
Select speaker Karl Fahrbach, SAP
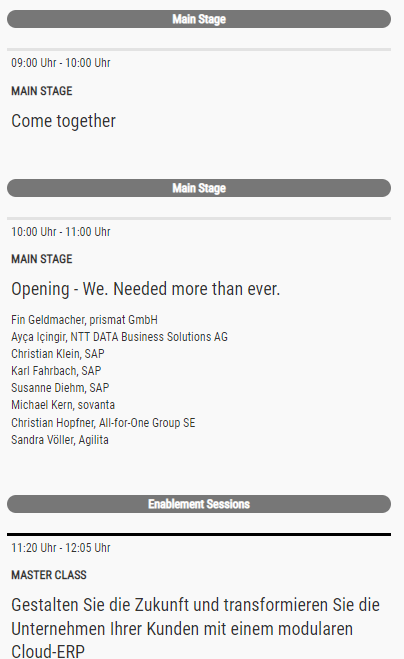(56, 371)
